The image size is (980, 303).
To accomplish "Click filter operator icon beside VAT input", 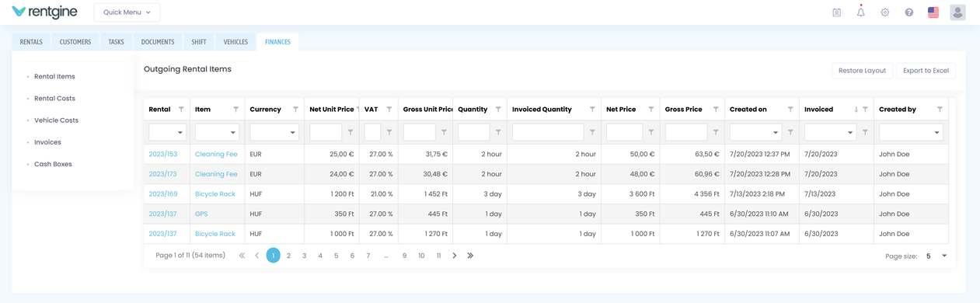I will click(x=389, y=132).
